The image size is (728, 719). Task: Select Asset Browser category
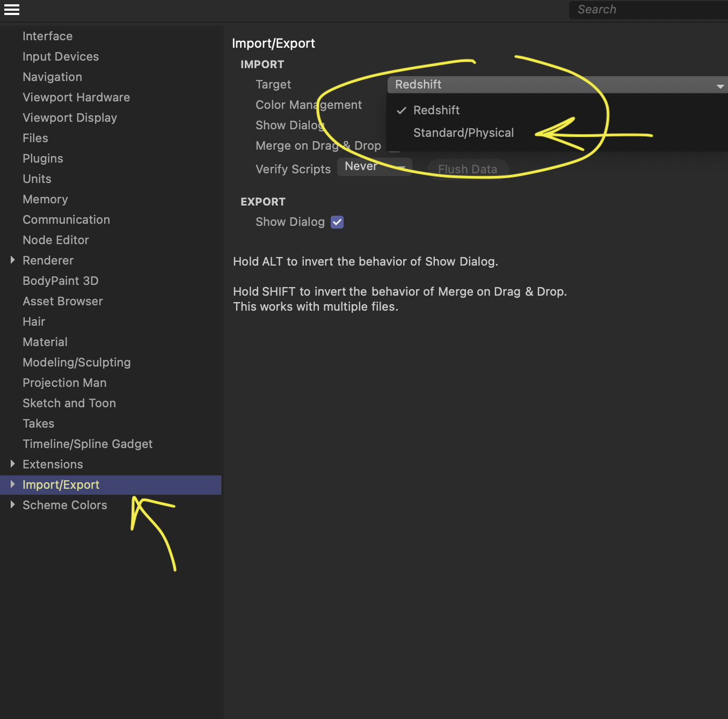click(x=63, y=301)
